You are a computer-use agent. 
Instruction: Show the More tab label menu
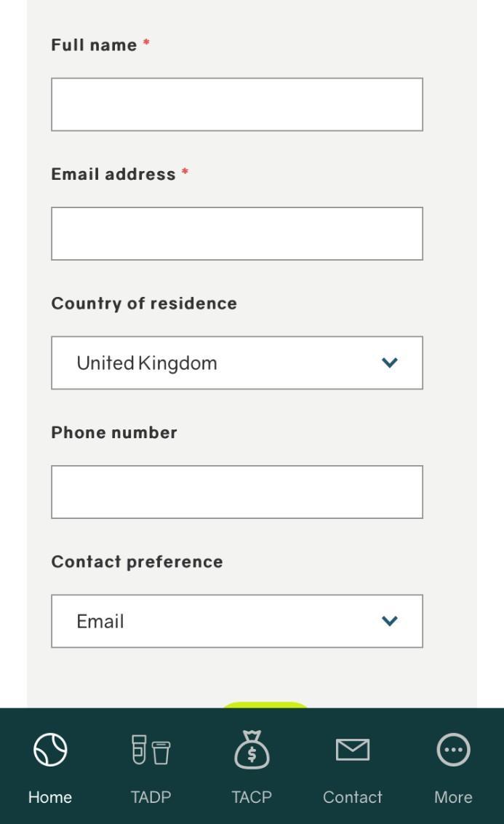[453, 797]
